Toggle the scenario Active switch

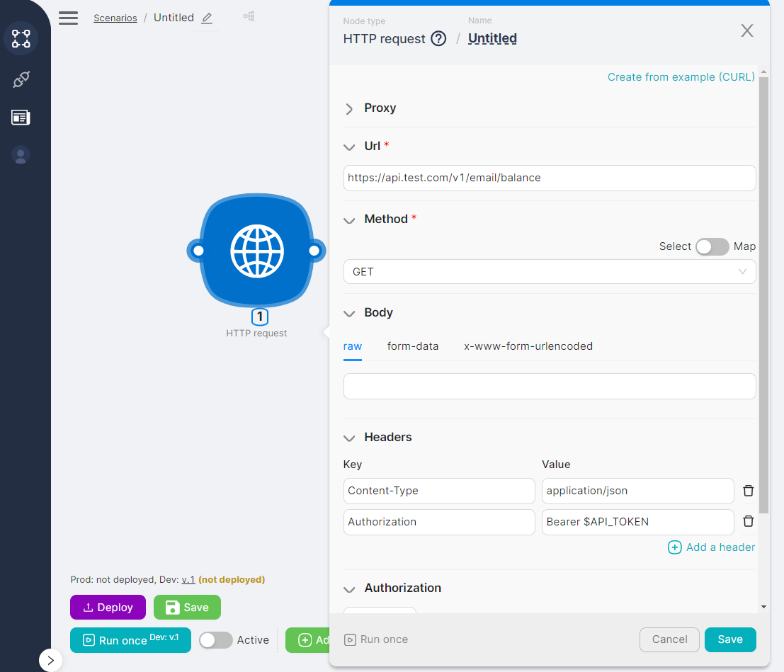[216, 640]
